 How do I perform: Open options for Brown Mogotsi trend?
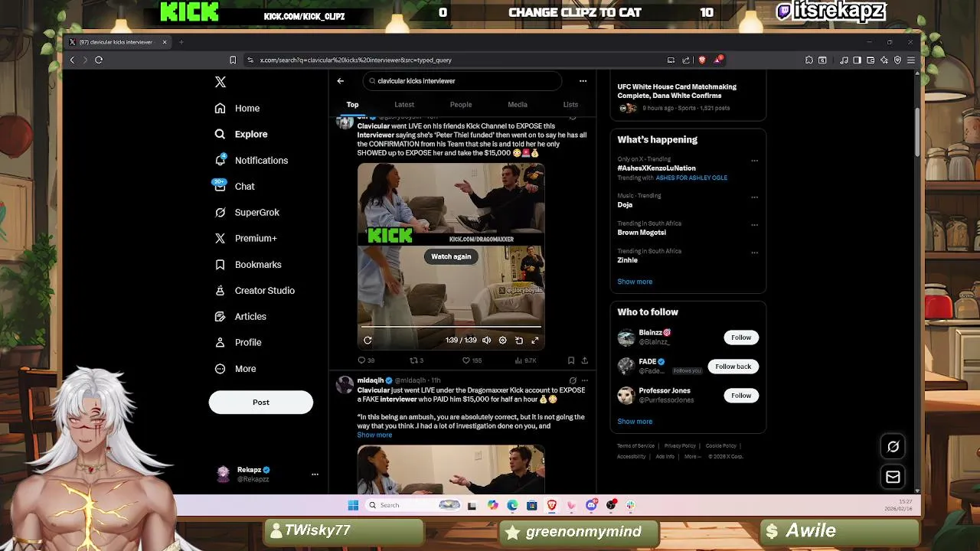[x=754, y=225]
